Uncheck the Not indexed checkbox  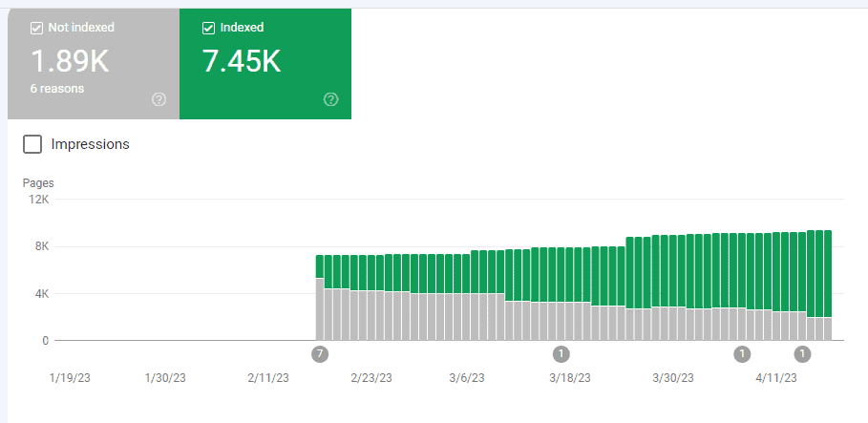[37, 29]
